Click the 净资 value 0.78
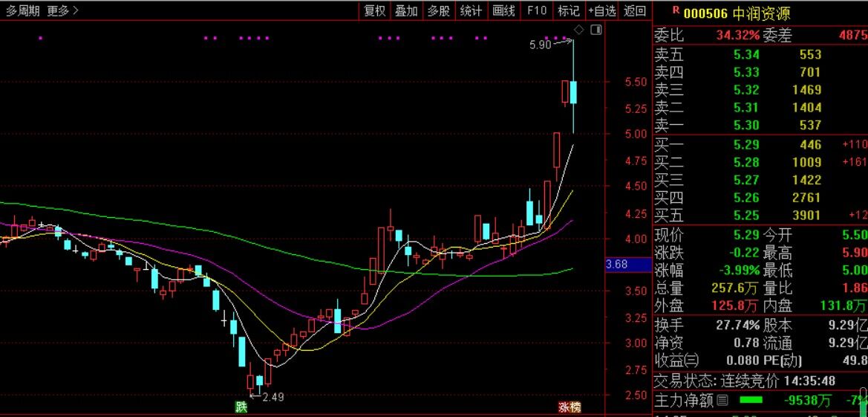868x417 pixels. (x=748, y=343)
